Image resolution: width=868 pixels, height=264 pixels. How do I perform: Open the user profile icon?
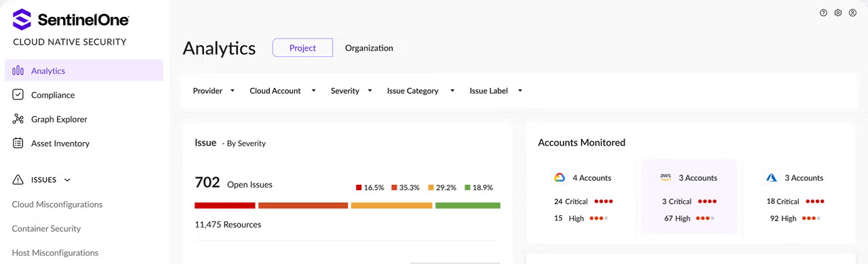tap(852, 13)
